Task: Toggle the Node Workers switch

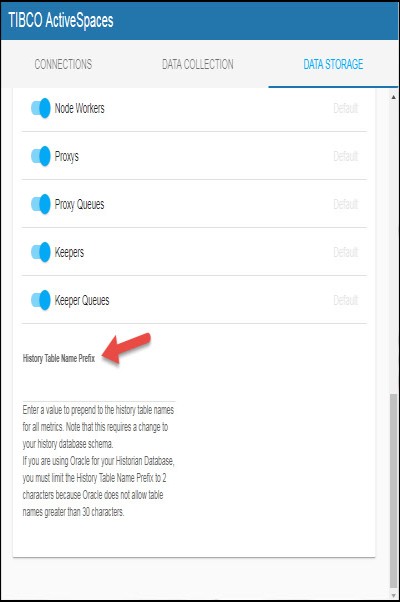Action: (41, 108)
